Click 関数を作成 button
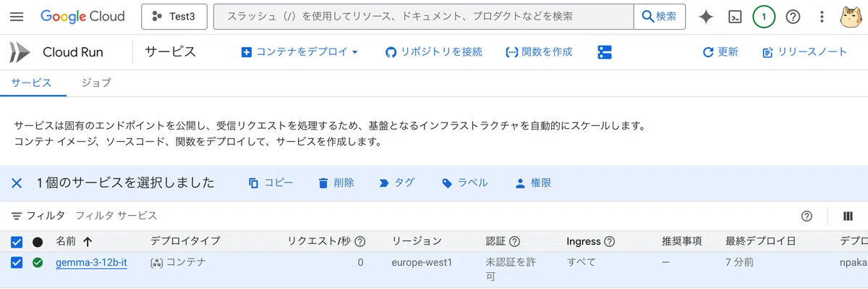The width and height of the screenshot is (868, 289). point(539,52)
